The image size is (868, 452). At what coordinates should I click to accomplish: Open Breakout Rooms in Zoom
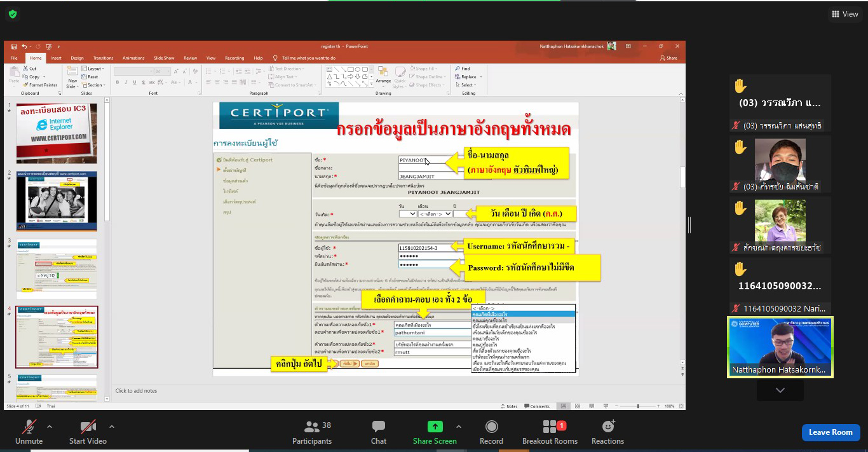point(550,432)
